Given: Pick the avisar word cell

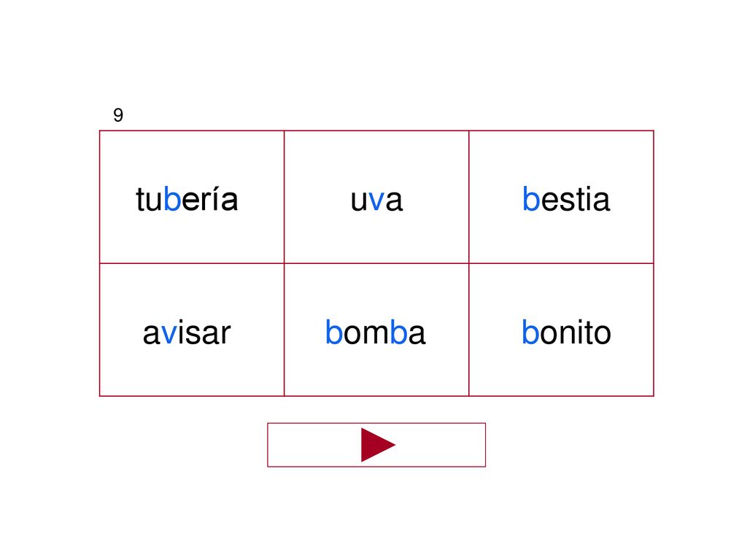Looking at the screenshot, I should point(192,330).
